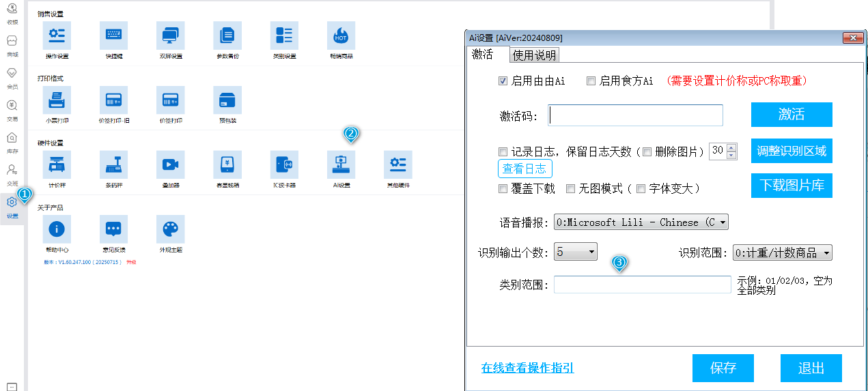Switch to the 使用说明 tab
This screenshot has width=868, height=391.
tap(534, 55)
